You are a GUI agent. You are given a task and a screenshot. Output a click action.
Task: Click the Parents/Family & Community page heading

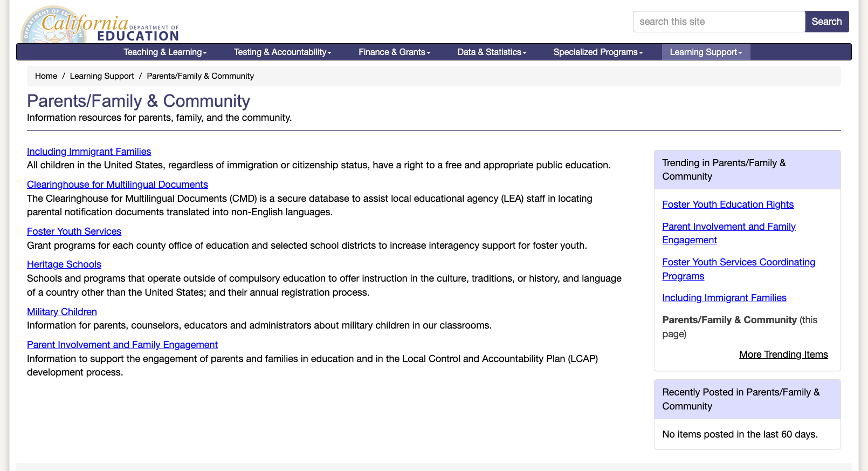point(139,101)
